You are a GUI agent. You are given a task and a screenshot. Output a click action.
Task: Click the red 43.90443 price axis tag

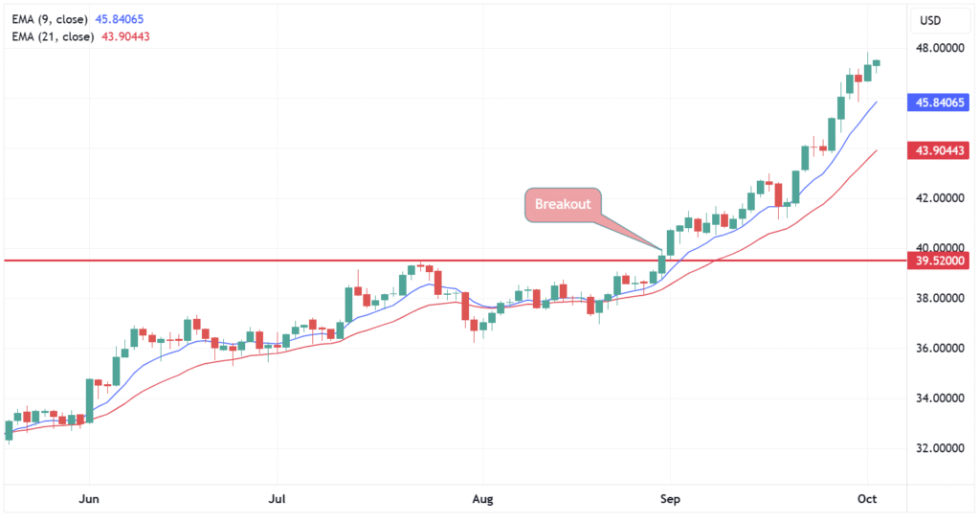tap(938, 150)
